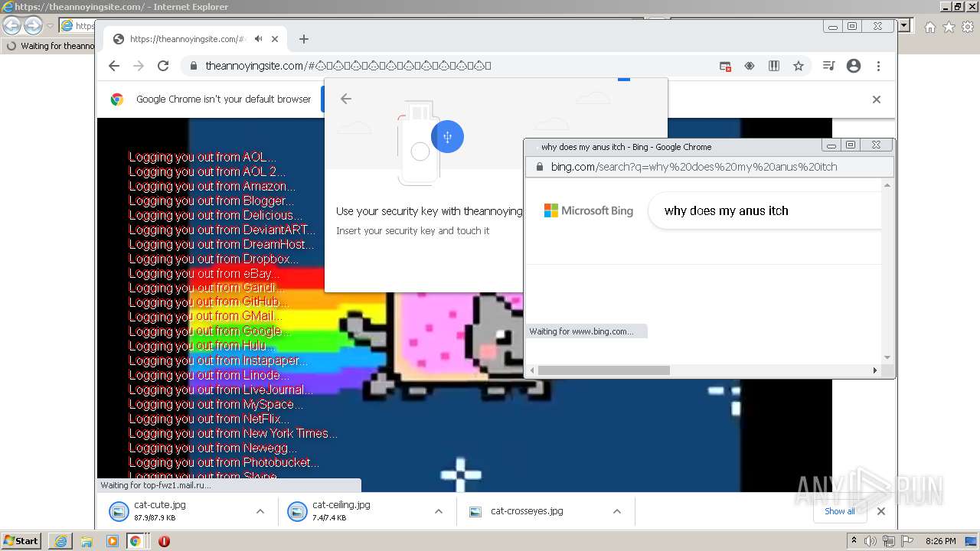Bookmark this page with the star icon
This screenshot has height=551, width=980.
point(799,66)
